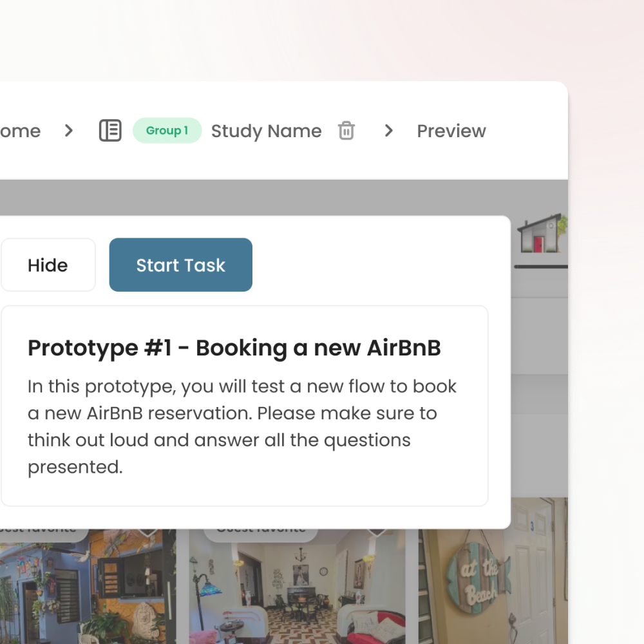Image resolution: width=644 pixels, height=644 pixels.
Task: Click the Start Task button
Action: (x=181, y=265)
